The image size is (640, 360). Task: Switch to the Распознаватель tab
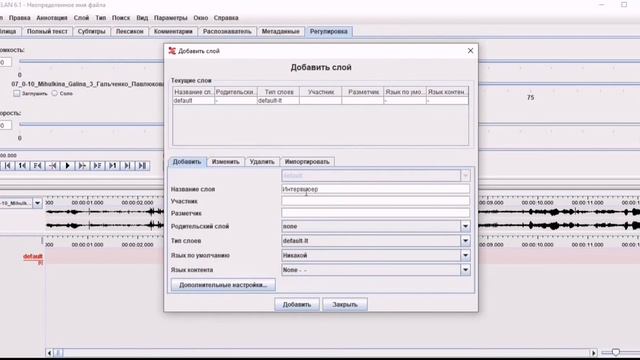coord(227,31)
